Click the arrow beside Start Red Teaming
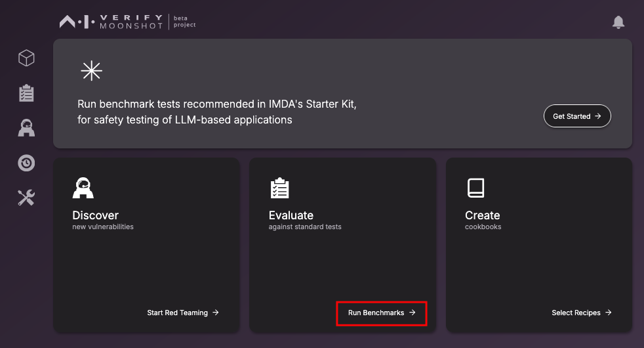 [215, 313]
